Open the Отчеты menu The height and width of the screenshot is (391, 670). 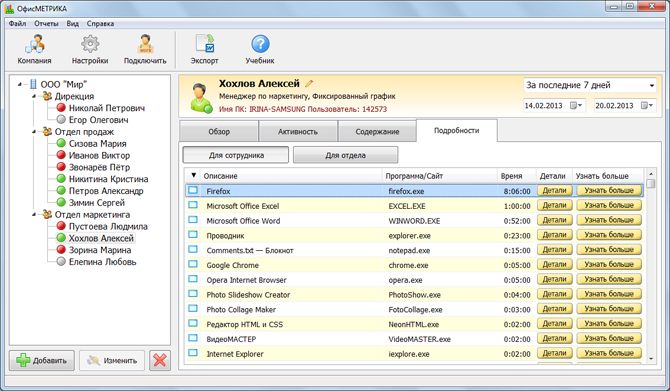pyautogui.click(x=46, y=24)
